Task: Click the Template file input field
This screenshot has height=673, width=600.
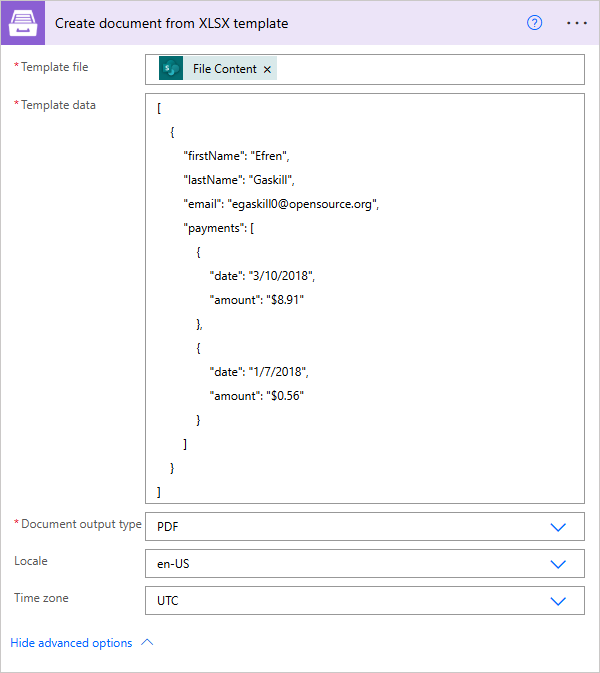Action: click(365, 69)
